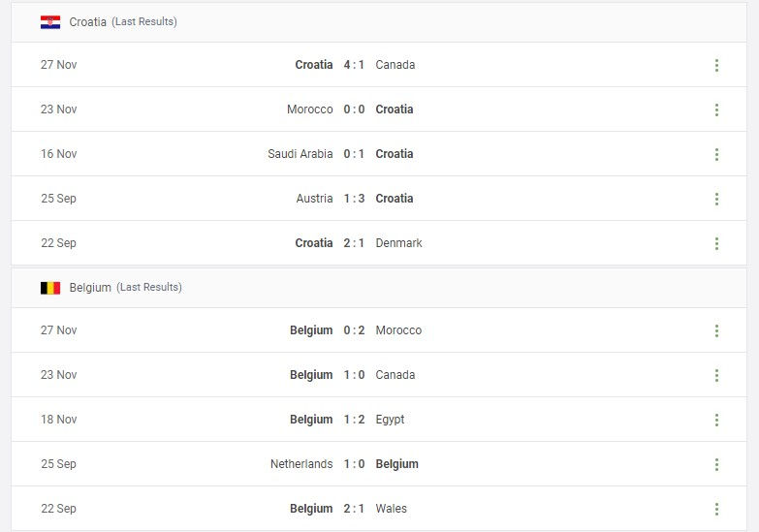
Task: Open three-dot menu for Morocco vs Croatia match
Action: click(x=716, y=110)
